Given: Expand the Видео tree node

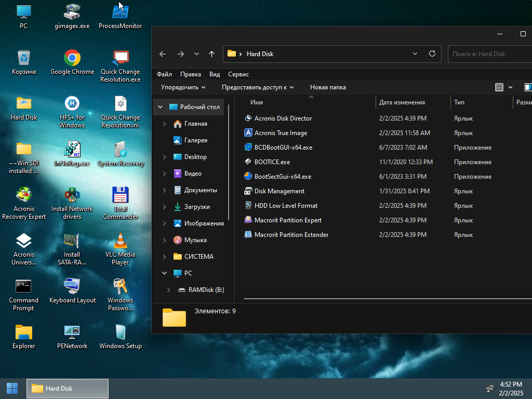Looking at the screenshot, I should tap(165, 174).
